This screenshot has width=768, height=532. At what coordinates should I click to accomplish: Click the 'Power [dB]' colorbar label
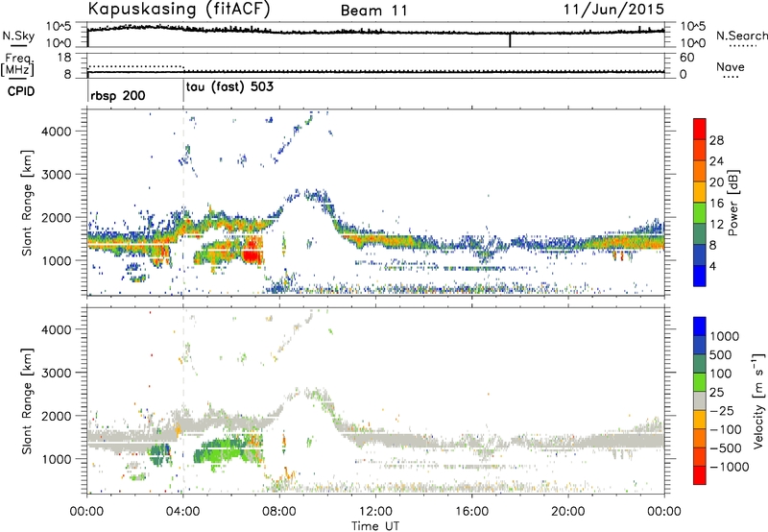(x=732, y=203)
